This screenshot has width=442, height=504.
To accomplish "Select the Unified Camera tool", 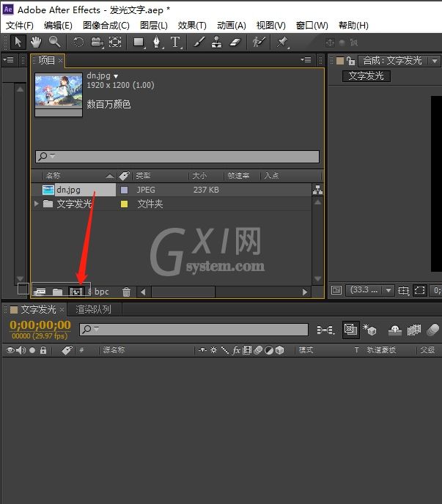I will point(97,42).
